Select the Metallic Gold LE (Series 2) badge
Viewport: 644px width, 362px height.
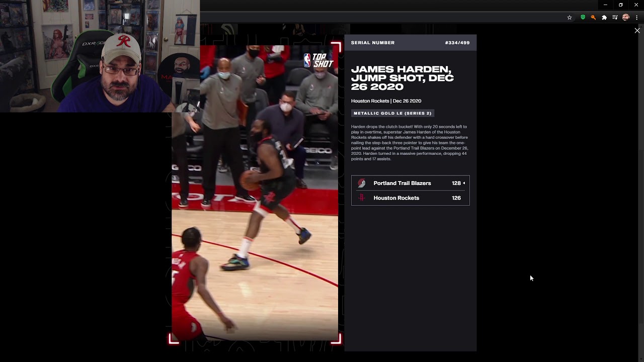(x=392, y=113)
